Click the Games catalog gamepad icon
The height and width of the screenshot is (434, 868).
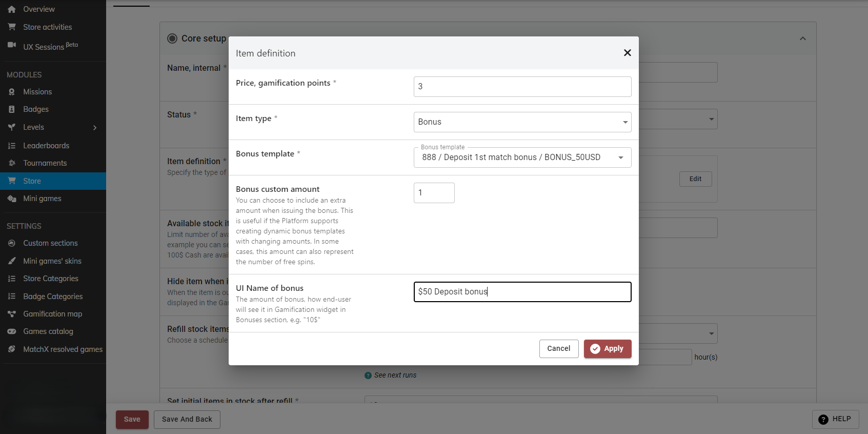12,331
